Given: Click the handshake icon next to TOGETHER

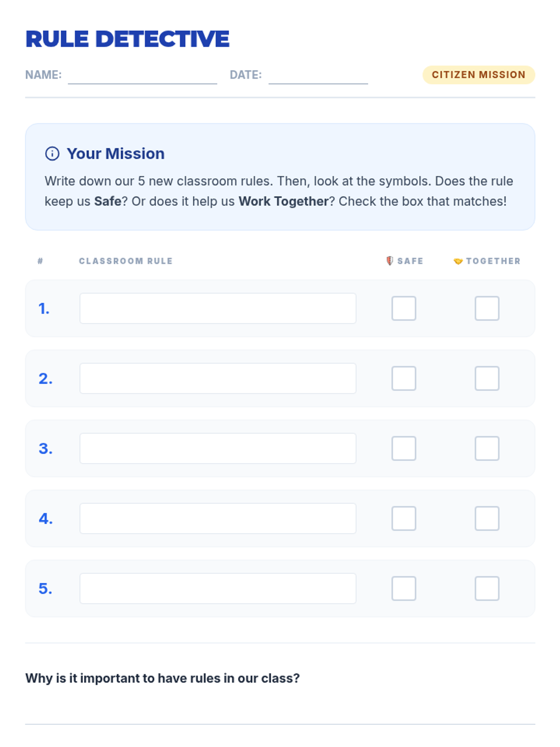Looking at the screenshot, I should [x=458, y=261].
